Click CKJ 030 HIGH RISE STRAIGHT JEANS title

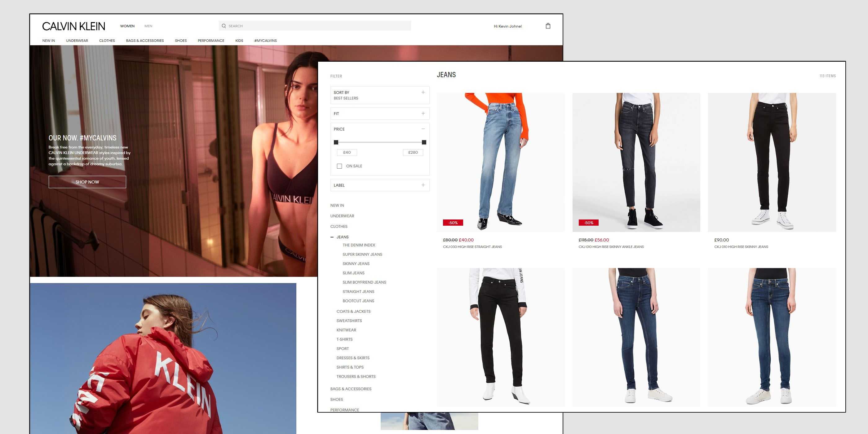pos(472,247)
